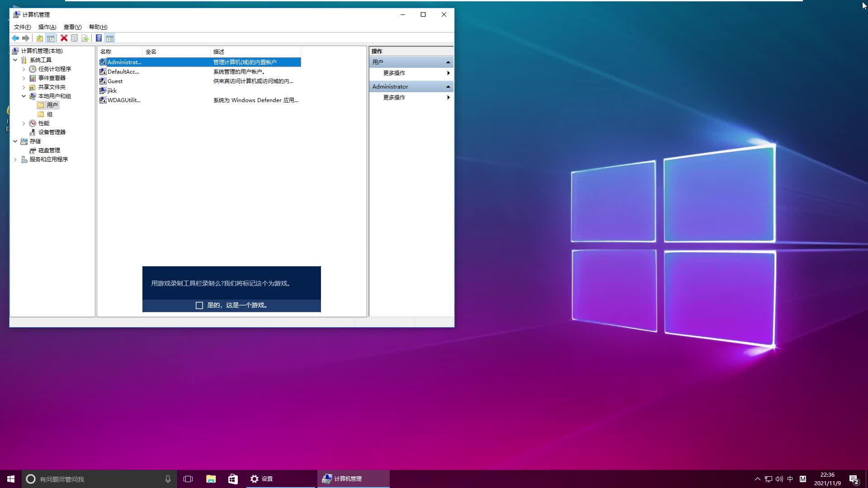Click 更多操作 under Administrator
The height and width of the screenshot is (488, 868).
click(394, 97)
